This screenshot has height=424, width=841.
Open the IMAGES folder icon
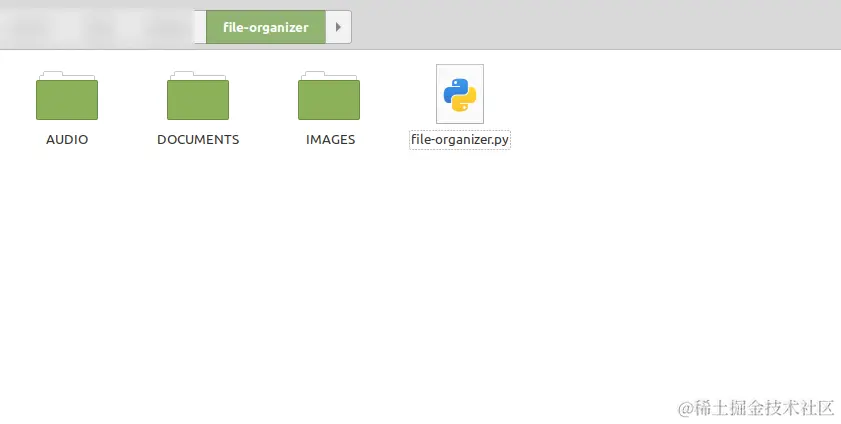(x=329, y=96)
